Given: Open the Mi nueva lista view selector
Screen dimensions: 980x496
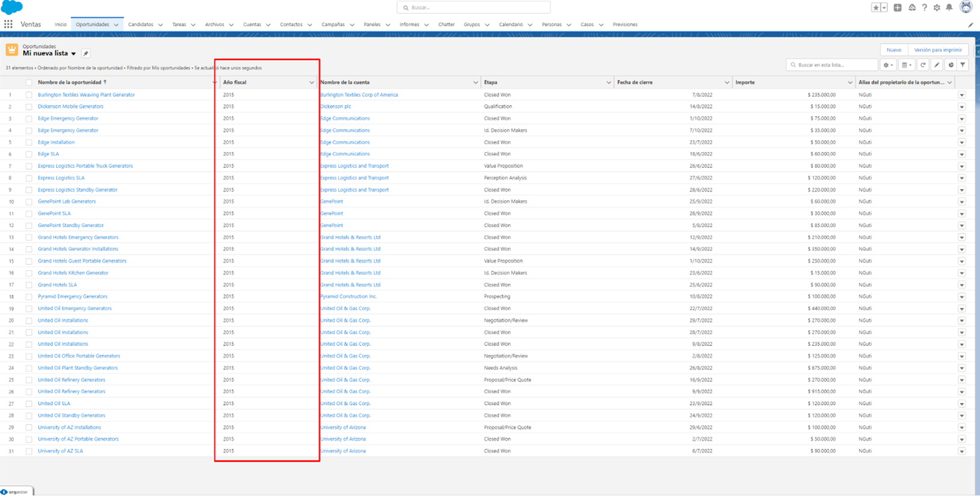Looking at the screenshot, I should [73, 54].
